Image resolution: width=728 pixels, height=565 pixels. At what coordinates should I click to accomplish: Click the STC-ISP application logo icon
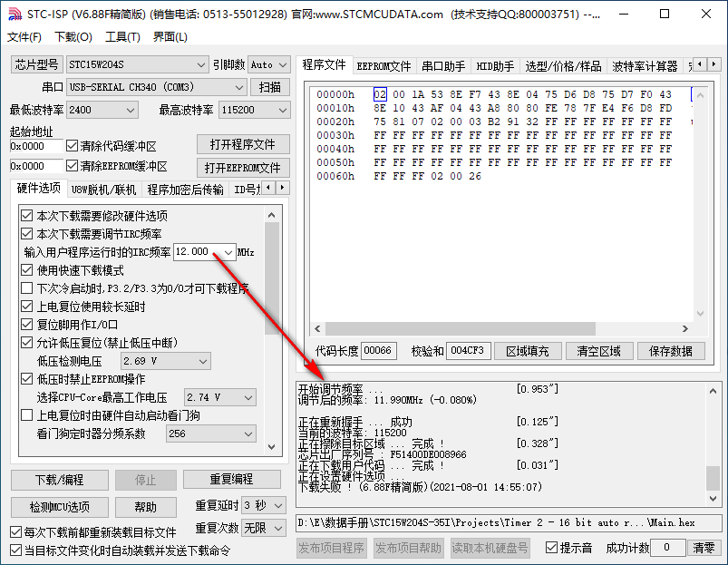coord(15,15)
